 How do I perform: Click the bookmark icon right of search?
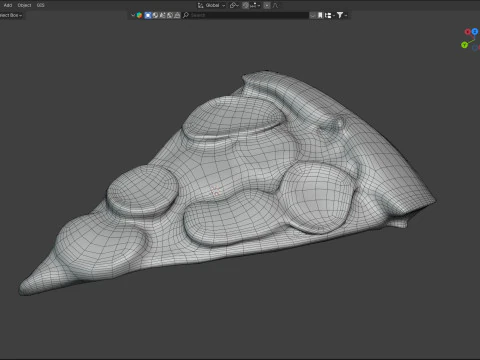coord(320,15)
